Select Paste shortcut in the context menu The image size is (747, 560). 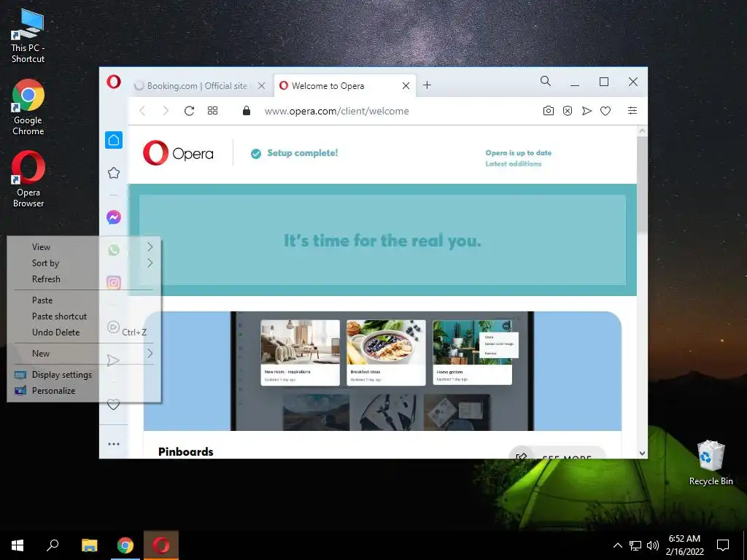84,316
